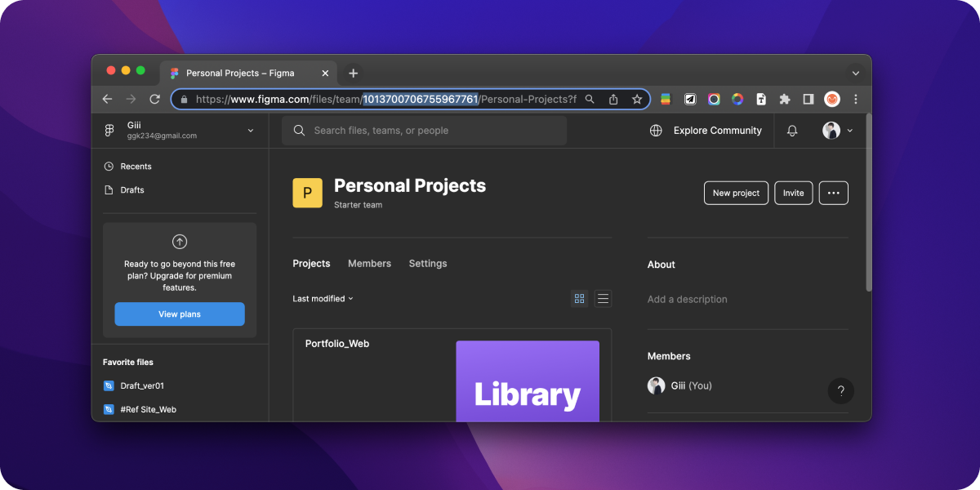This screenshot has height=490, width=980.
Task: Click the Library file thumbnail
Action: click(x=528, y=381)
